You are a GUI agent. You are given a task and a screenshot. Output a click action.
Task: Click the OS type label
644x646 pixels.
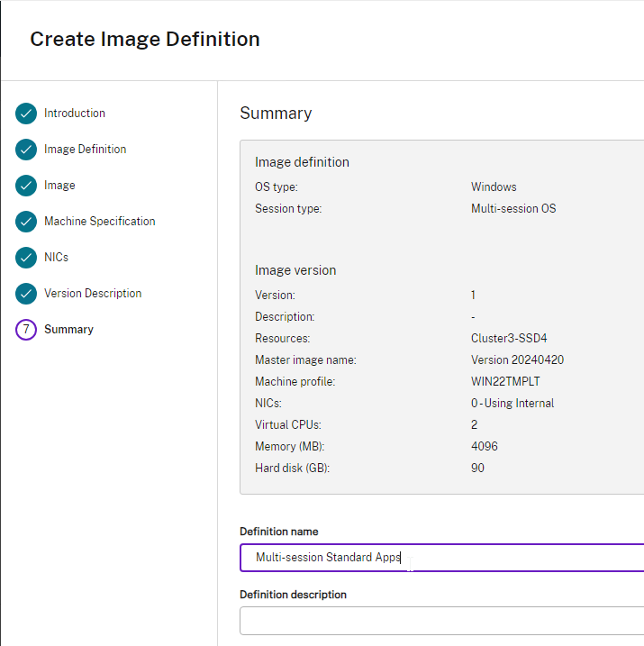[x=277, y=187]
